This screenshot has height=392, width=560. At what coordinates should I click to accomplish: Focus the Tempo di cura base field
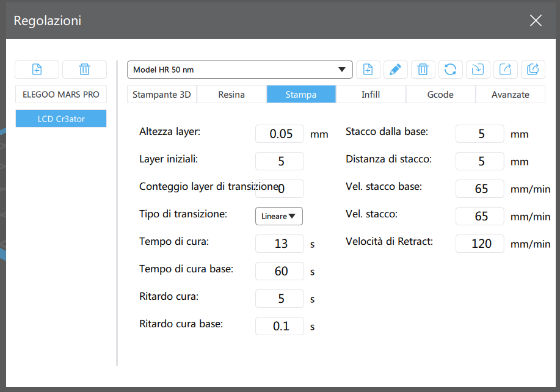click(279, 271)
